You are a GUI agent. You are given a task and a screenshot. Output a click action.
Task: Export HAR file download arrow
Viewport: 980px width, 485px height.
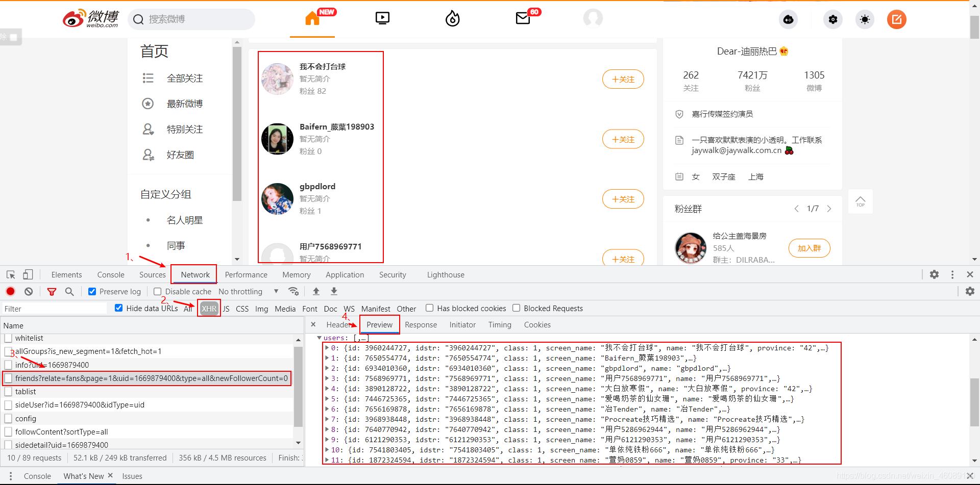pyautogui.click(x=334, y=291)
